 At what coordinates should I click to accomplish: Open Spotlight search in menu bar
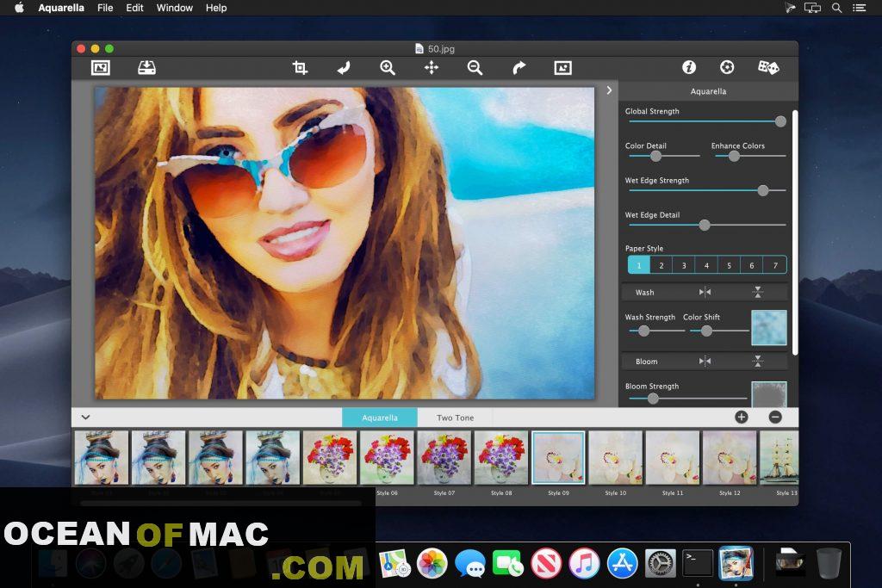[x=837, y=8]
